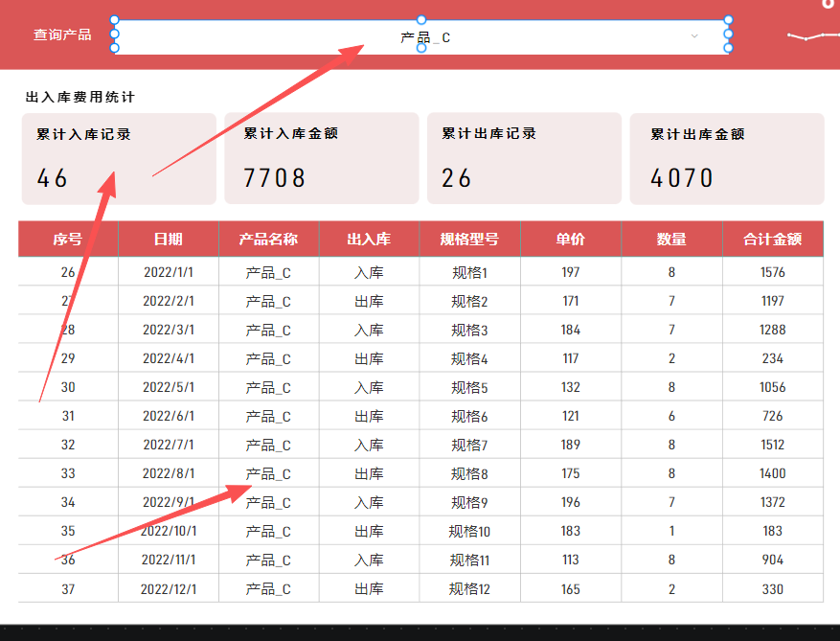Click the 累计出库金额 card showing 4070
Viewport: 840px width, 641px height.
(x=727, y=158)
